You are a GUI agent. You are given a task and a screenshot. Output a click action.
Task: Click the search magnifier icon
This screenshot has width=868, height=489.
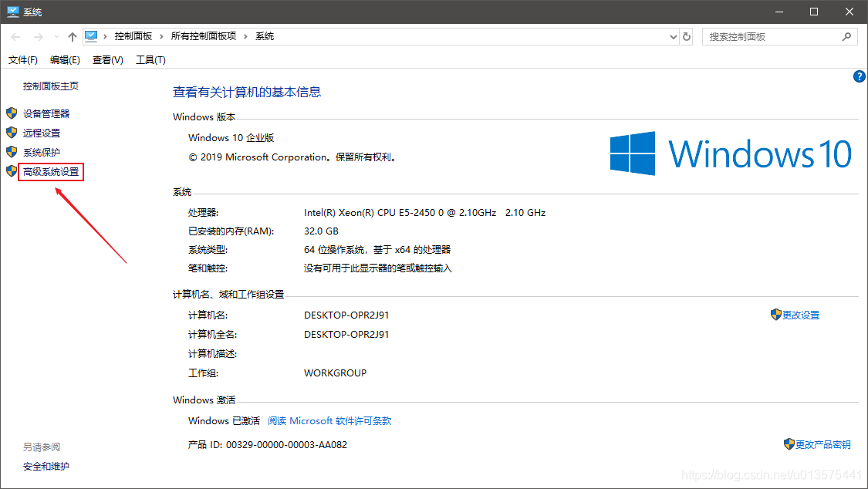(846, 36)
